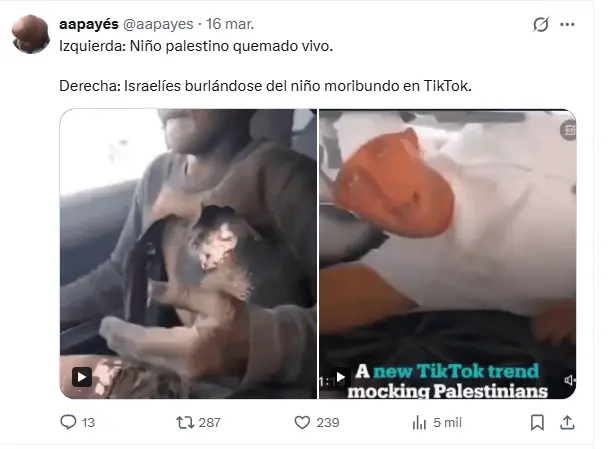The width and height of the screenshot is (610, 449).
Task: Play the left video
Action: pyautogui.click(x=82, y=377)
